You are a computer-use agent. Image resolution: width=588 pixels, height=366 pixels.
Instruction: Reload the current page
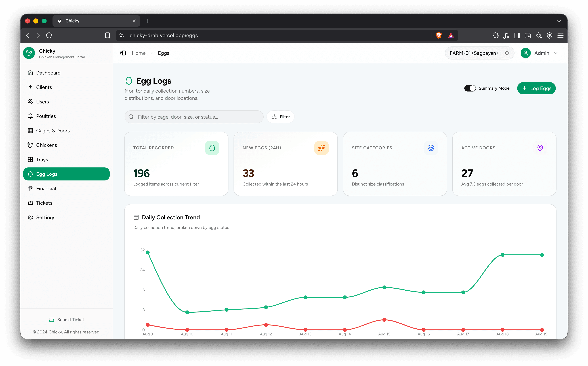pos(49,35)
